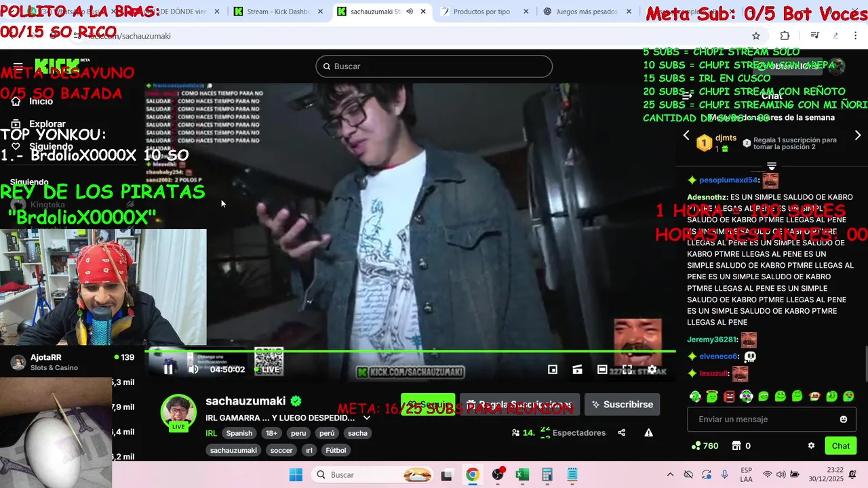Viewport: 868px width, 488px height.
Task: Select the 18+ tag
Action: point(271,433)
